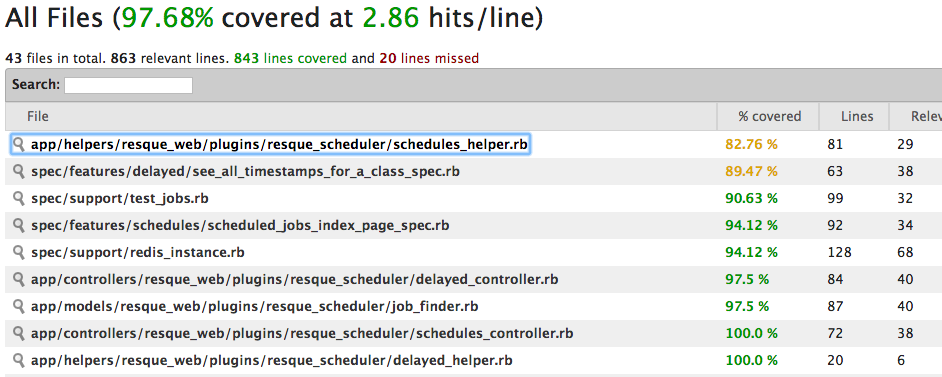Open job_finder.rb file link

pos(254,307)
